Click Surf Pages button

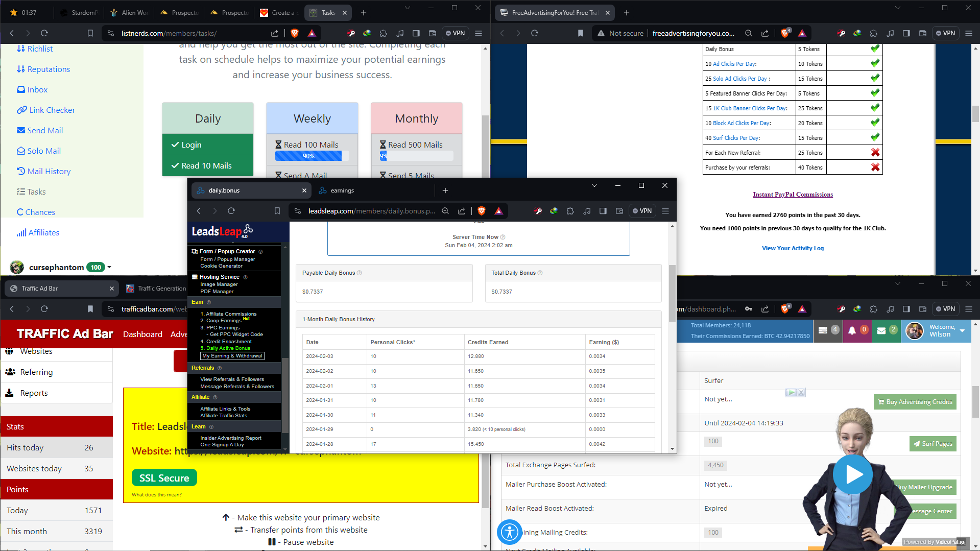point(933,444)
